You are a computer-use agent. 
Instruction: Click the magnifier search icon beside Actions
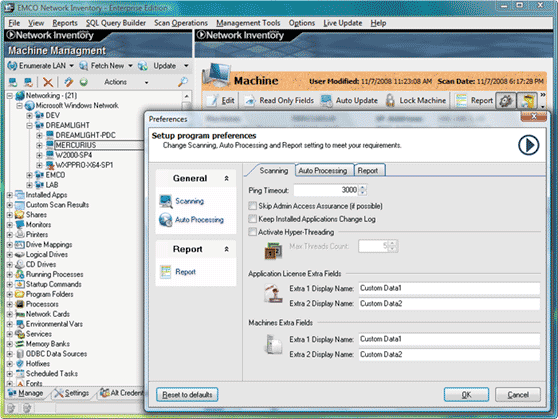tap(183, 82)
